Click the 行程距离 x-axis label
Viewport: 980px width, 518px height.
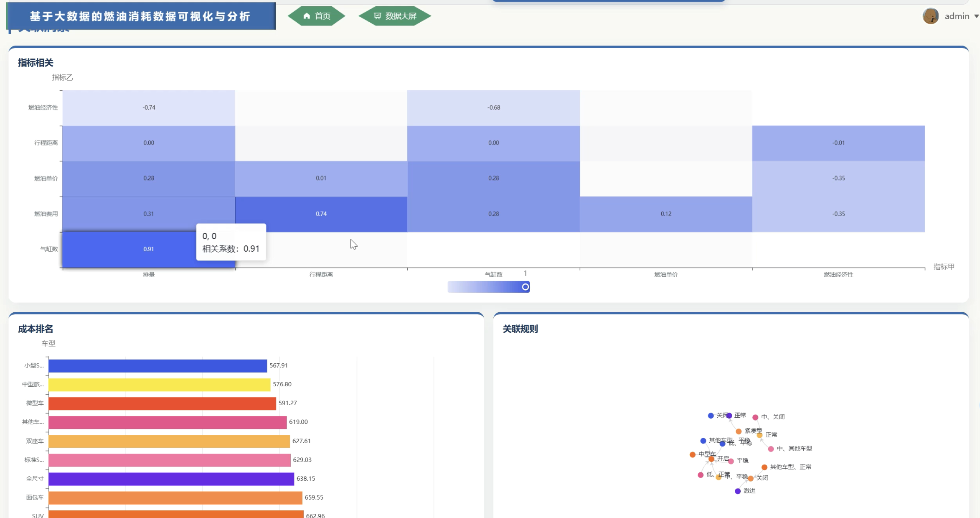click(321, 275)
